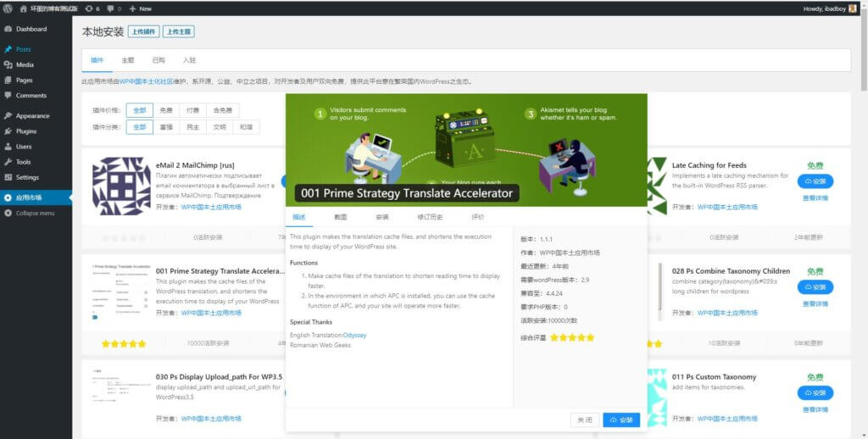The image size is (868, 439).
Task: Switch to 安装 tab in plugin dialog
Action: (382, 217)
